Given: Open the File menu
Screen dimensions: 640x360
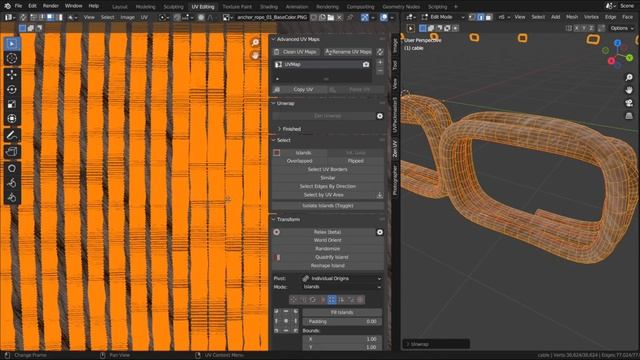Looking at the screenshot, I should coord(18,6).
